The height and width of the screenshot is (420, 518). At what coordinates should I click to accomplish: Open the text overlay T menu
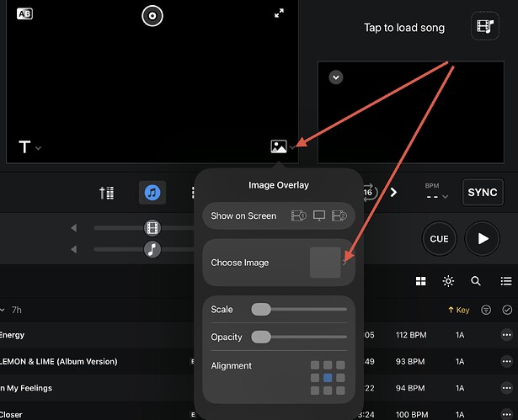(x=26, y=147)
